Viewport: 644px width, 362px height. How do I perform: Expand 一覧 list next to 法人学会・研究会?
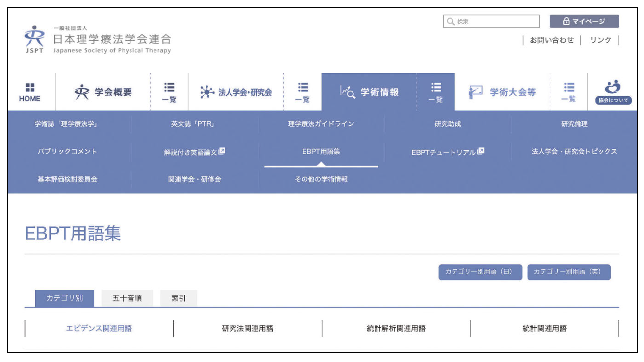302,92
